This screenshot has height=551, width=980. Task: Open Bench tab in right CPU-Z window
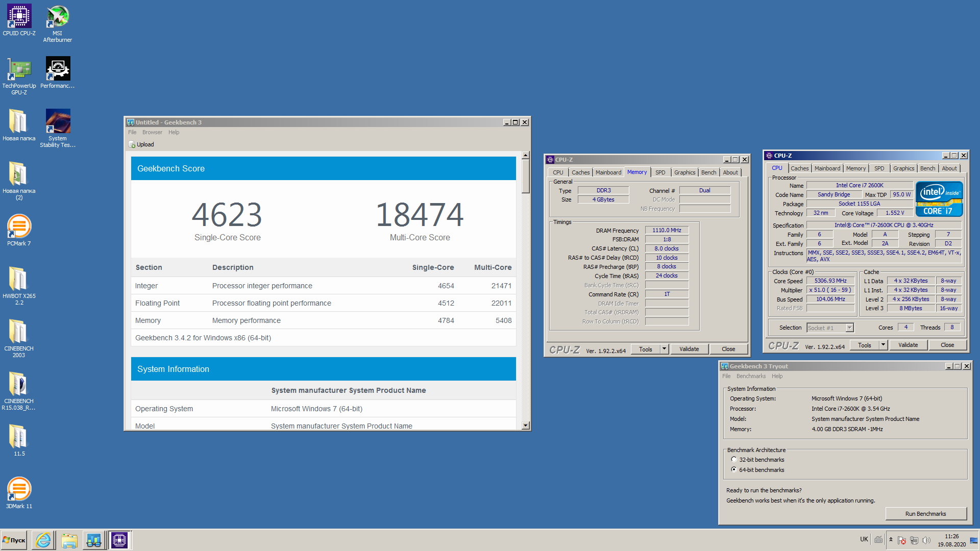pyautogui.click(x=927, y=168)
